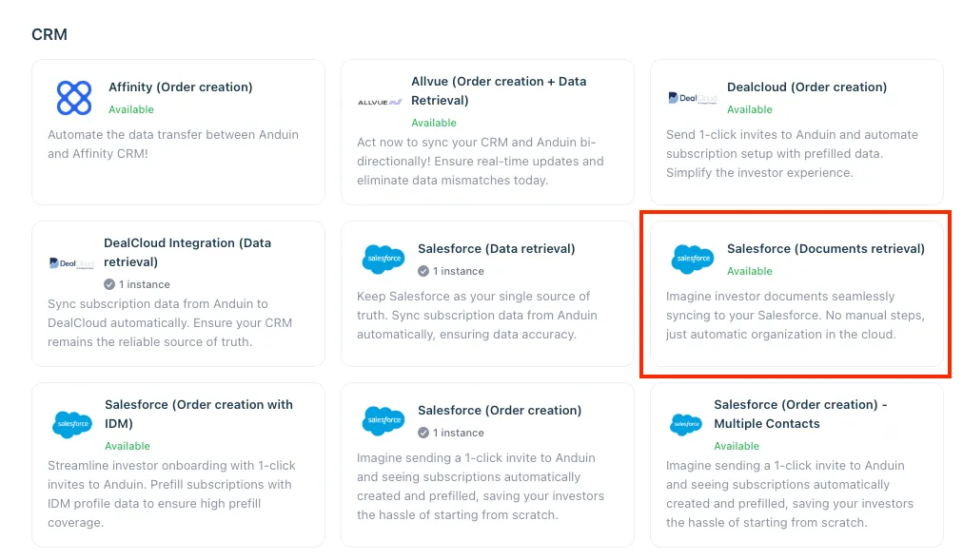Screen dimensions: 963x560
Task: Click the CRM section heading
Action: (49, 34)
